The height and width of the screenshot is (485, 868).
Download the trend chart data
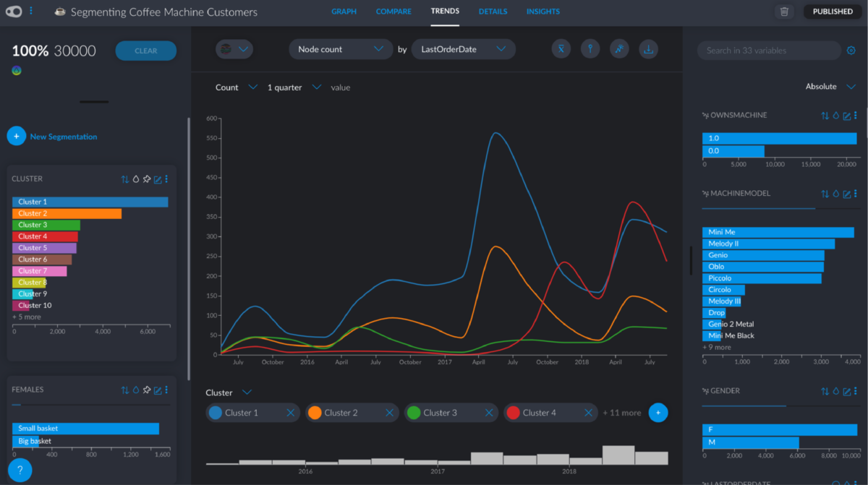648,48
